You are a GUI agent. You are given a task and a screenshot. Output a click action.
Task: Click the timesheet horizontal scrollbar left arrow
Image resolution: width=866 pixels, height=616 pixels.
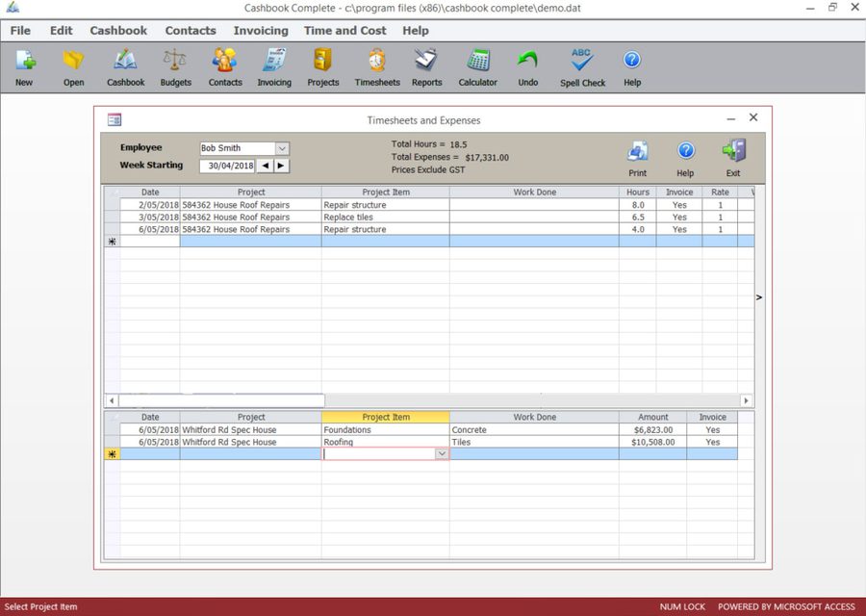112,400
